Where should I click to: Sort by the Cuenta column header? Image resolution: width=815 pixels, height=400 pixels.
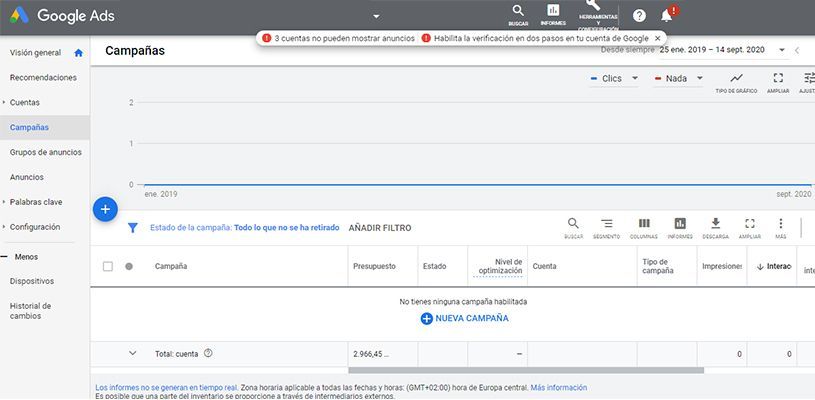(x=544, y=266)
